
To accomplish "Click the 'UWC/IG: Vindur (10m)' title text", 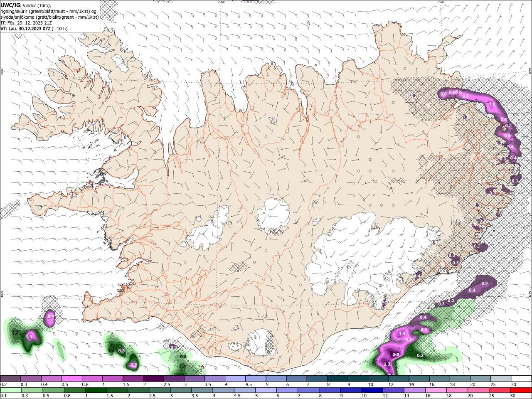I will point(25,5).
